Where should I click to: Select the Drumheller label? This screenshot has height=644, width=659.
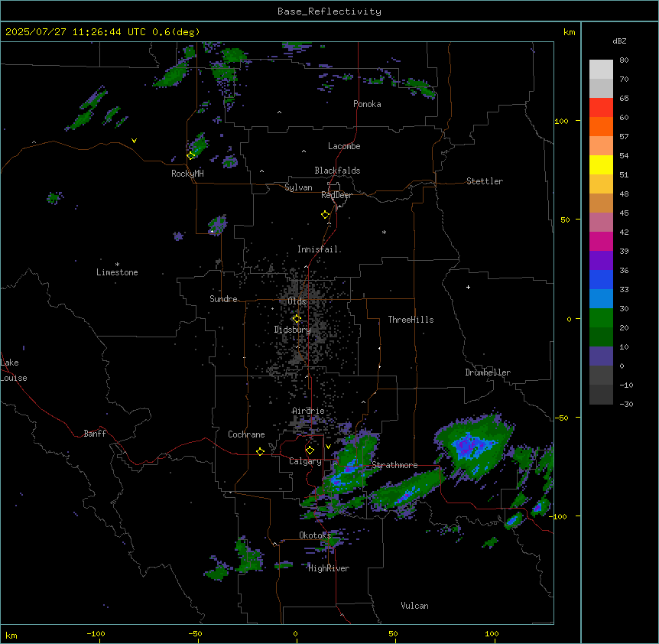pyautogui.click(x=488, y=372)
